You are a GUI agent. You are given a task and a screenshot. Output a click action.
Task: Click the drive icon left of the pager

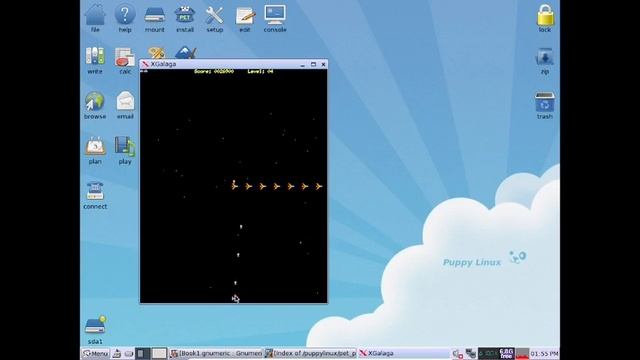coord(129,353)
